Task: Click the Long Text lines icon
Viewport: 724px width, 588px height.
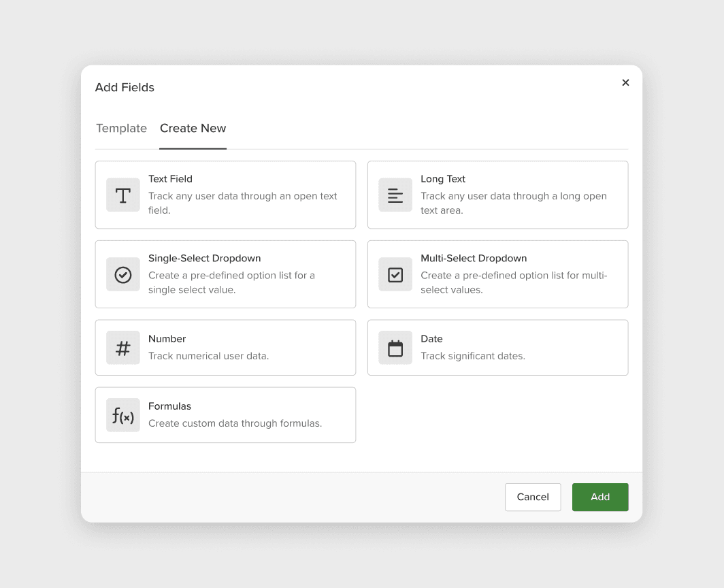Action: [x=395, y=195]
